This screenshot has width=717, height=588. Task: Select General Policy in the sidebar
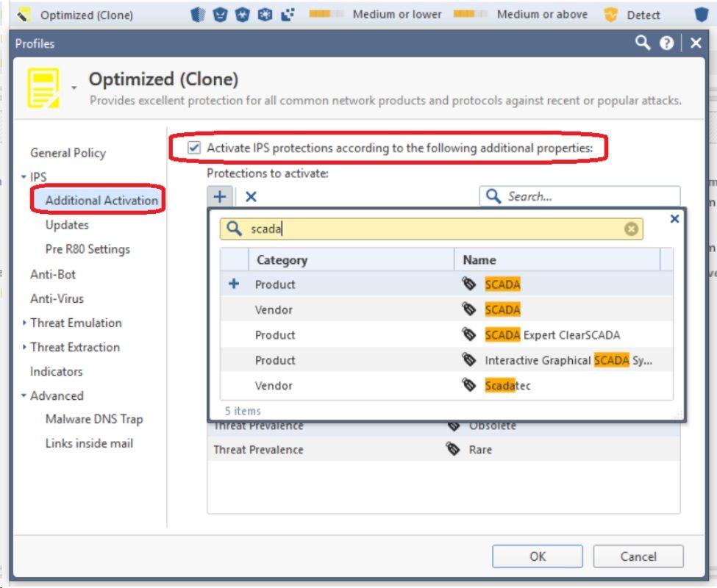click(68, 153)
